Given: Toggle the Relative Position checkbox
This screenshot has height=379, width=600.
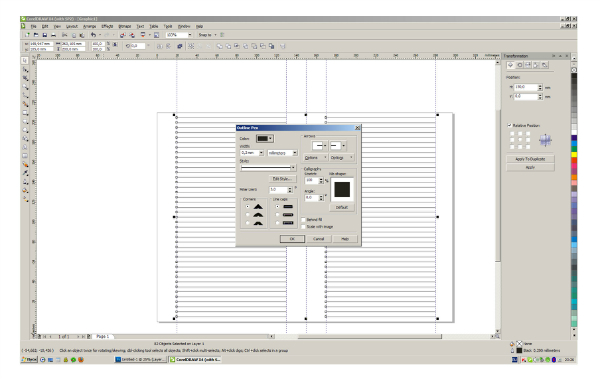Looking at the screenshot, I should [x=509, y=126].
